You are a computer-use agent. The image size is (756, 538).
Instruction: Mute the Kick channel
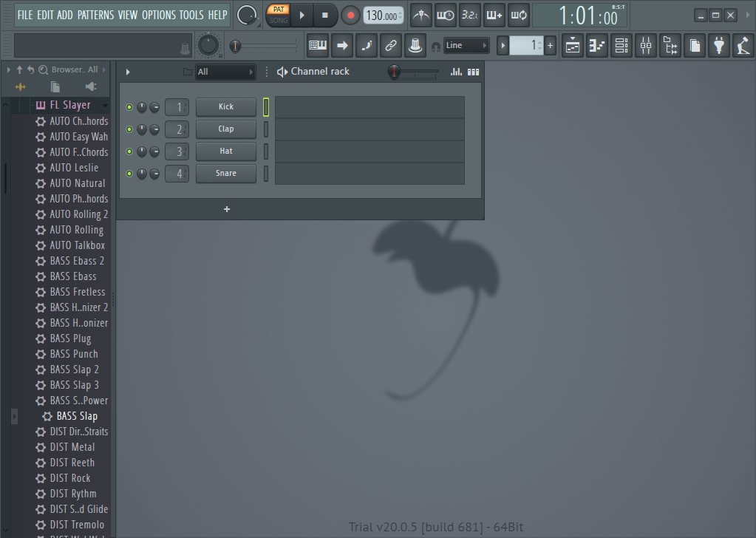(129, 107)
